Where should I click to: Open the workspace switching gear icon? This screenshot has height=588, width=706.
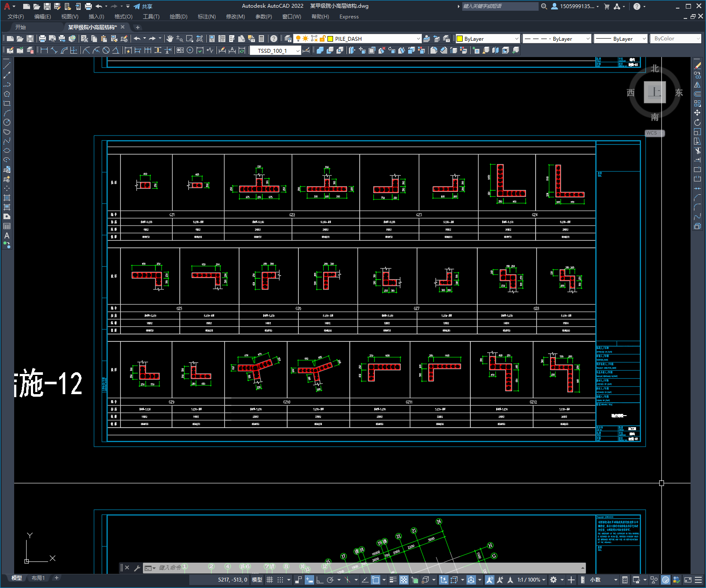coord(554,580)
